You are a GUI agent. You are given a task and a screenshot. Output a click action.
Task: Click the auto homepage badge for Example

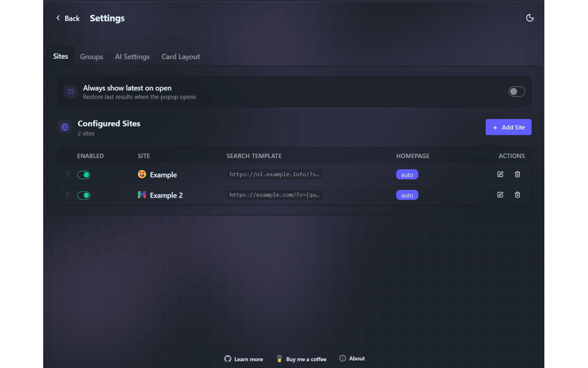[407, 175]
